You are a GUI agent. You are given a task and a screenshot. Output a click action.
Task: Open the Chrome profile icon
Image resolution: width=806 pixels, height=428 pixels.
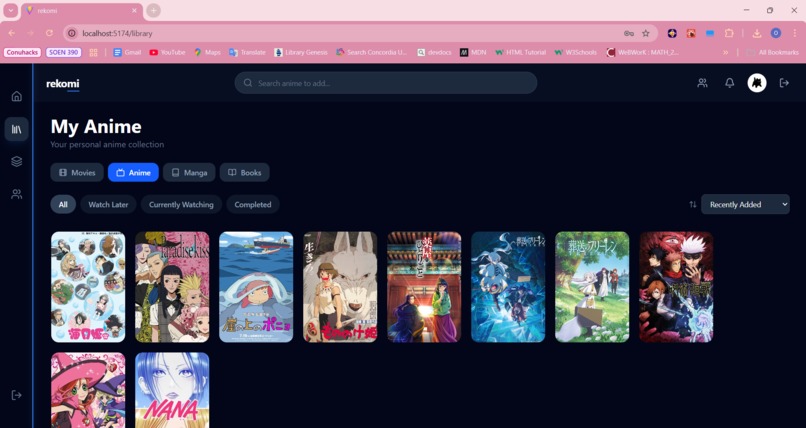coord(776,33)
